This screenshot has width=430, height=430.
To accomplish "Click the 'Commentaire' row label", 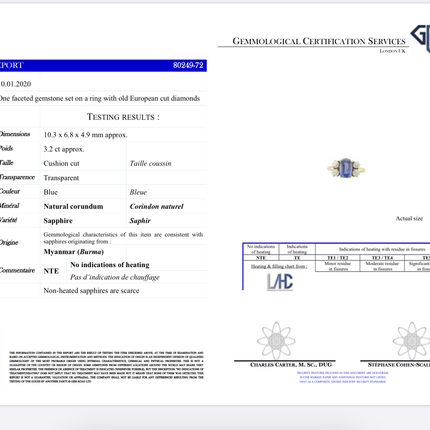I will [x=17, y=270].
